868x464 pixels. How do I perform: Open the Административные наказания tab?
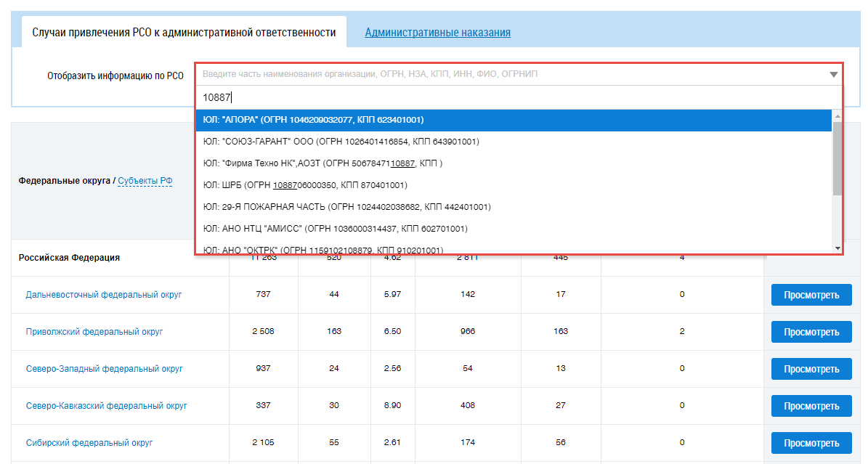437,33
